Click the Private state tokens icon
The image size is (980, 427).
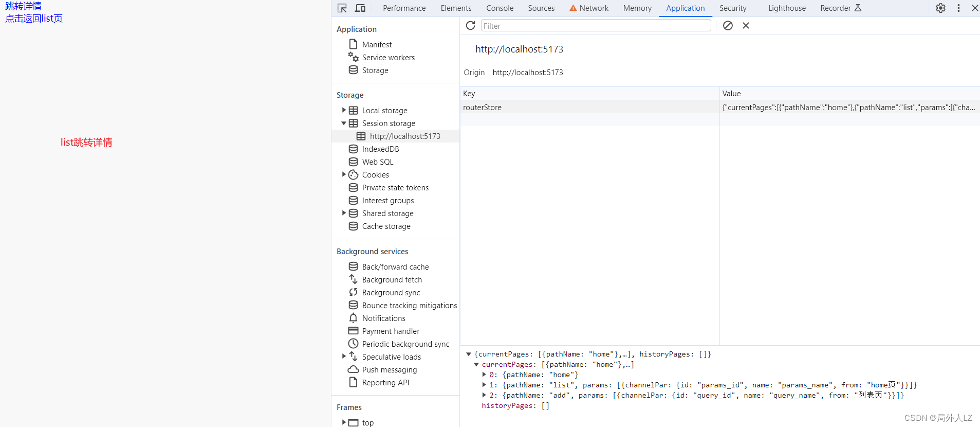coord(353,188)
